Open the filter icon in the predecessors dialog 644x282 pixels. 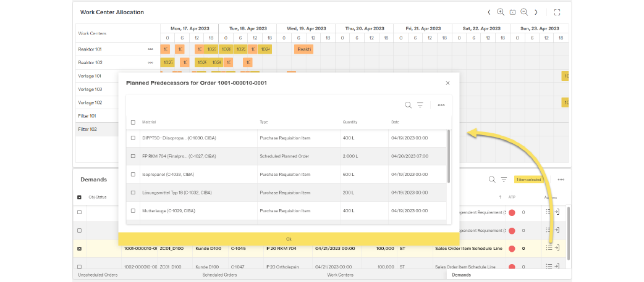(420, 105)
